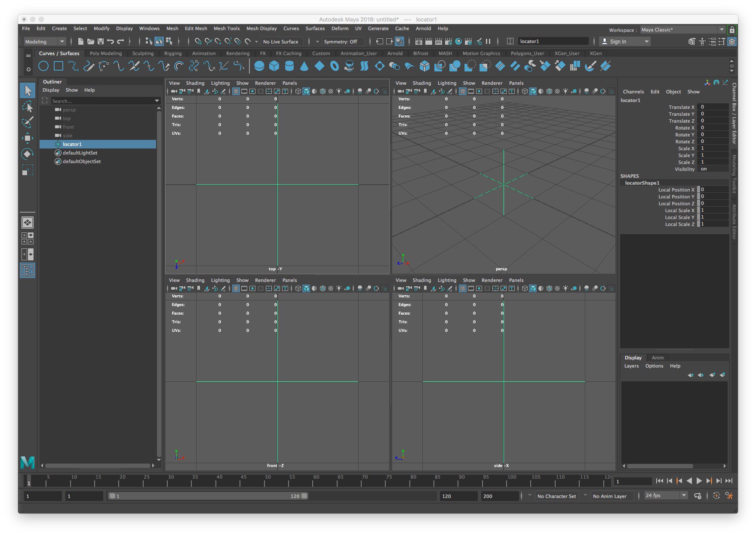Image resolution: width=756 pixels, height=535 pixels.
Task: Click the Translate X value field
Action: [713, 107]
